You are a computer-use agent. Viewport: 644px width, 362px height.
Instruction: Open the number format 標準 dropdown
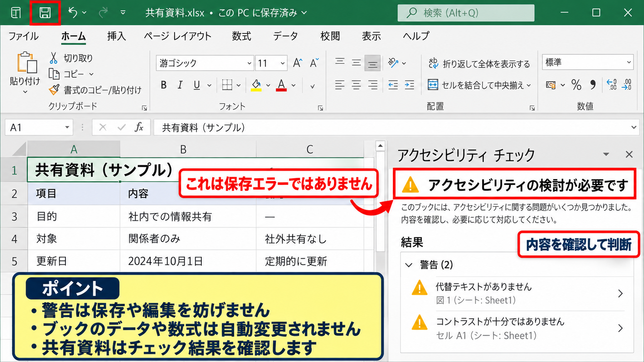click(629, 62)
